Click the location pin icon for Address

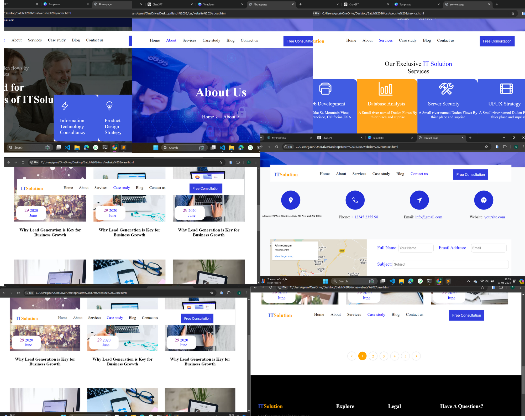tap(291, 200)
